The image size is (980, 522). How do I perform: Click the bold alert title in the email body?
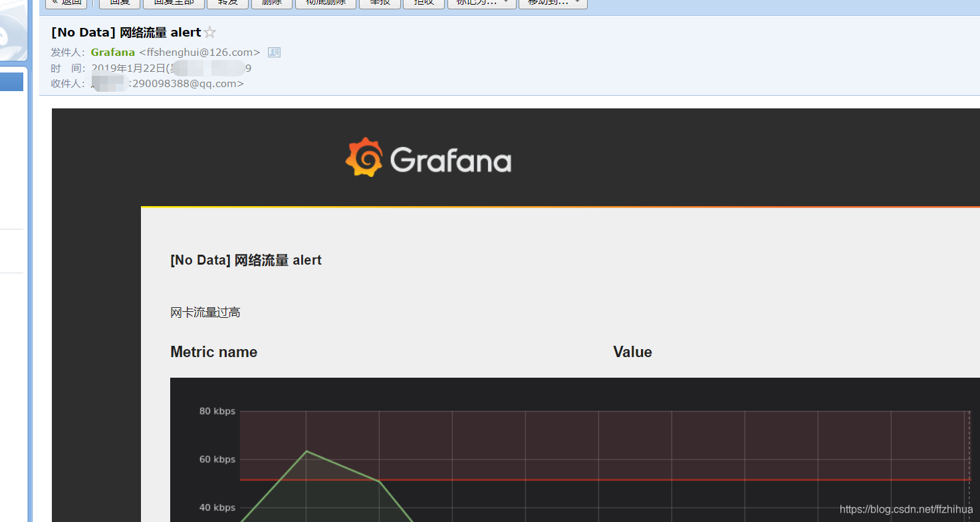coord(246,260)
